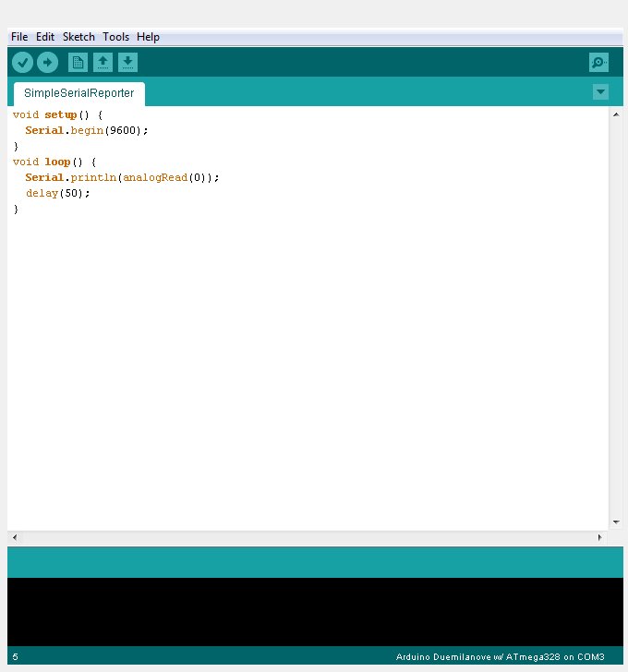Viewport: 628px width, 672px height.
Task: Open the Edit menu
Action: [45, 37]
